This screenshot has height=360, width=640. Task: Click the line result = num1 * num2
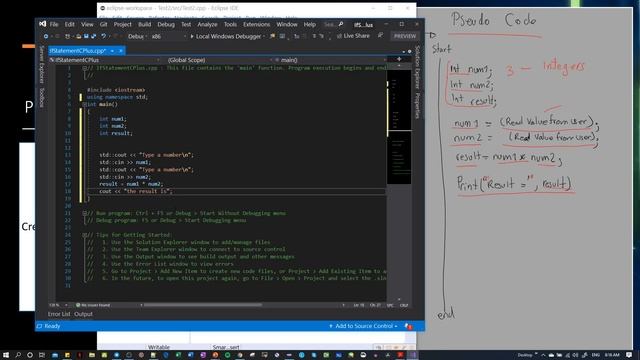[131, 184]
